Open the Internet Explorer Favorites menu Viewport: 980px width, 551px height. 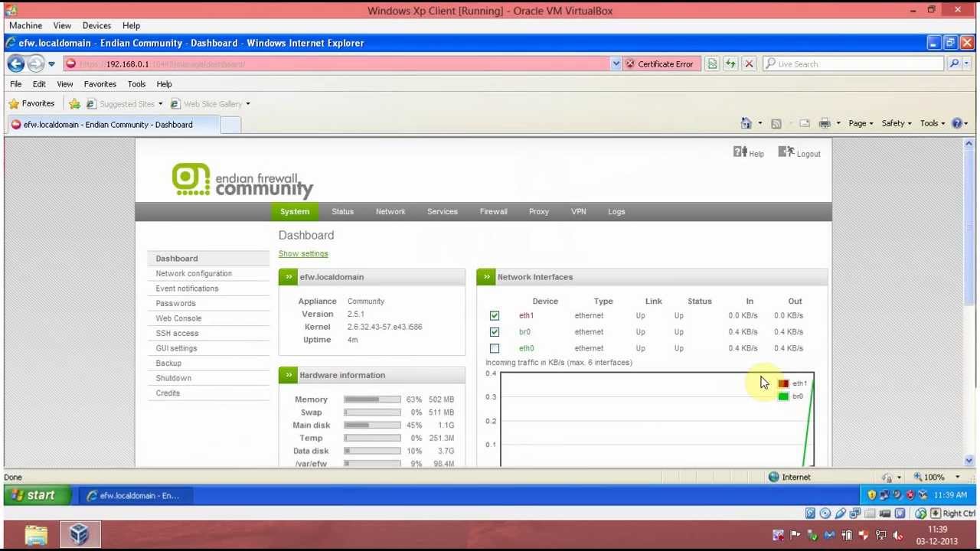[x=100, y=84]
